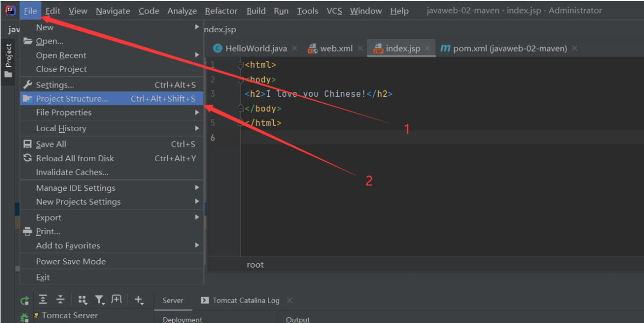
Task: Choose Invalidate Caches...
Action: pos(112,172)
